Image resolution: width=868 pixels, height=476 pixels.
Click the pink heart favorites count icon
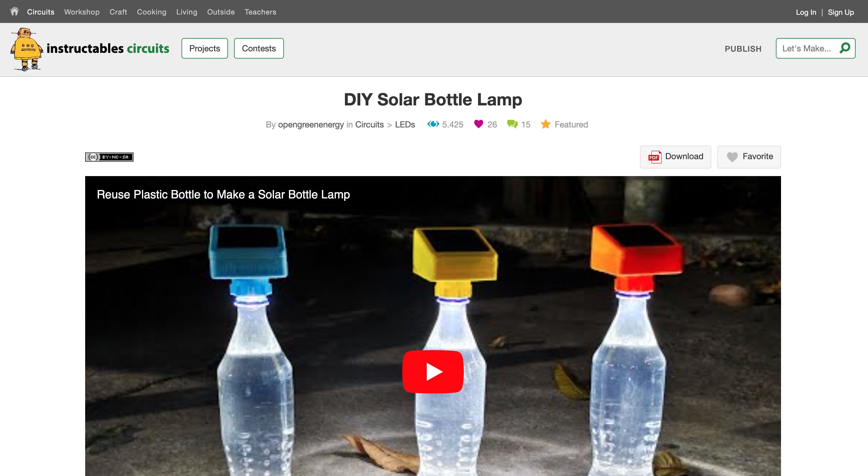478,124
